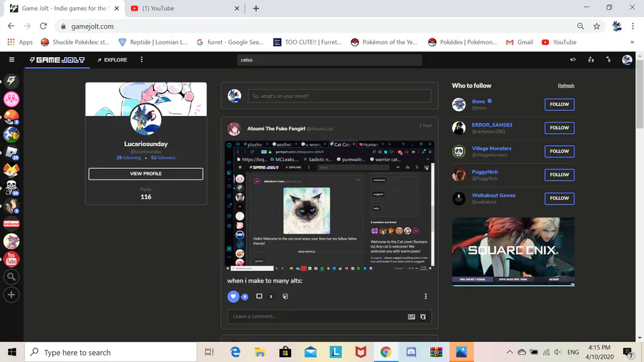Click the add community plus icon

tap(11, 295)
